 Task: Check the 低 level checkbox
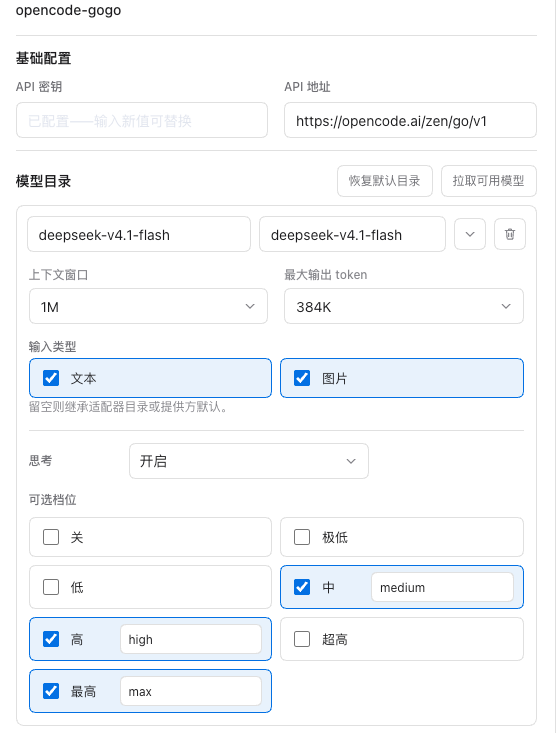pyautogui.click(x=51, y=587)
